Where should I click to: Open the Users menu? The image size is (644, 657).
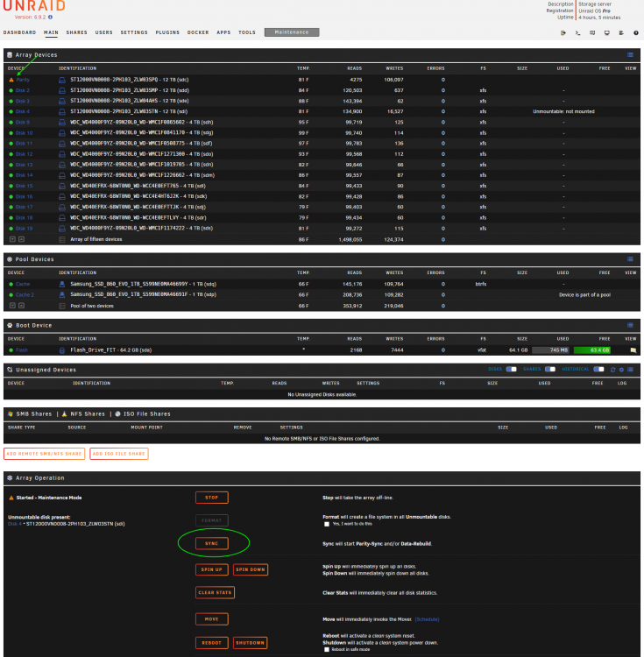coord(104,32)
